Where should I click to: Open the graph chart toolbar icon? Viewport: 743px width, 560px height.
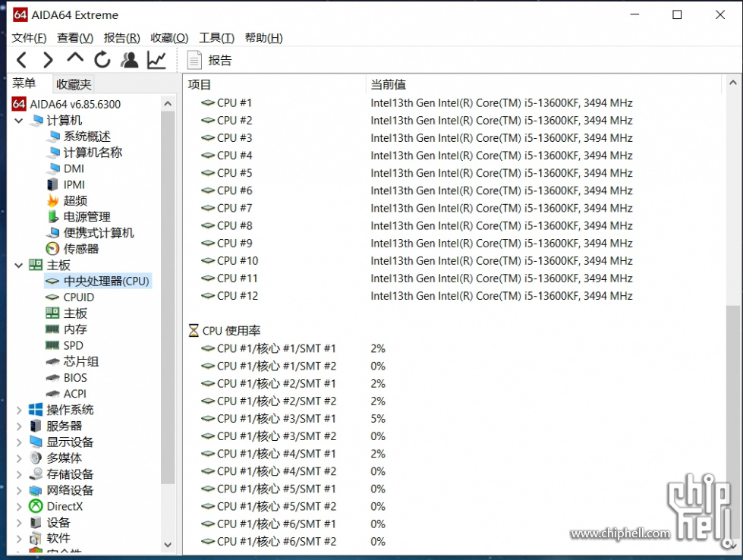(156, 60)
